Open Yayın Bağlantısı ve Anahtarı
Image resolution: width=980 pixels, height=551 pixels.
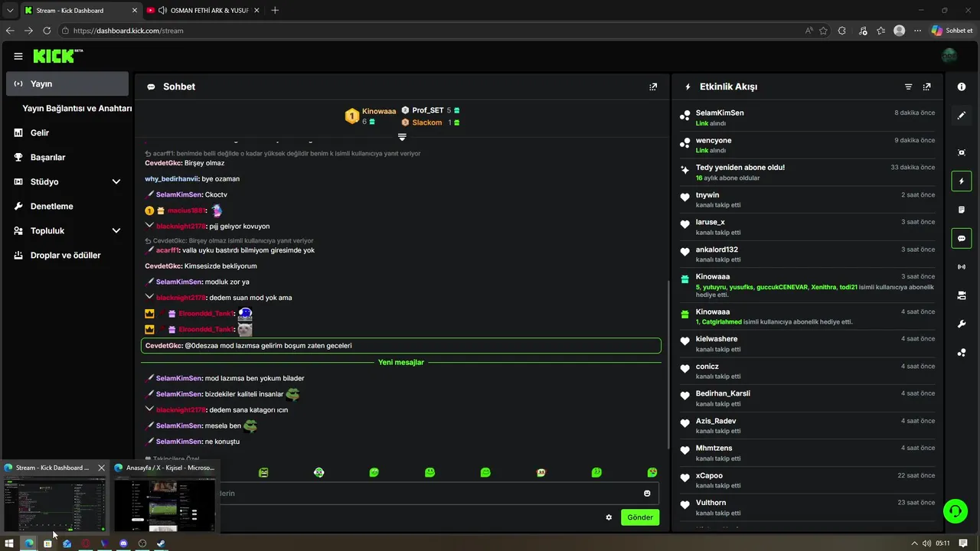tap(77, 109)
